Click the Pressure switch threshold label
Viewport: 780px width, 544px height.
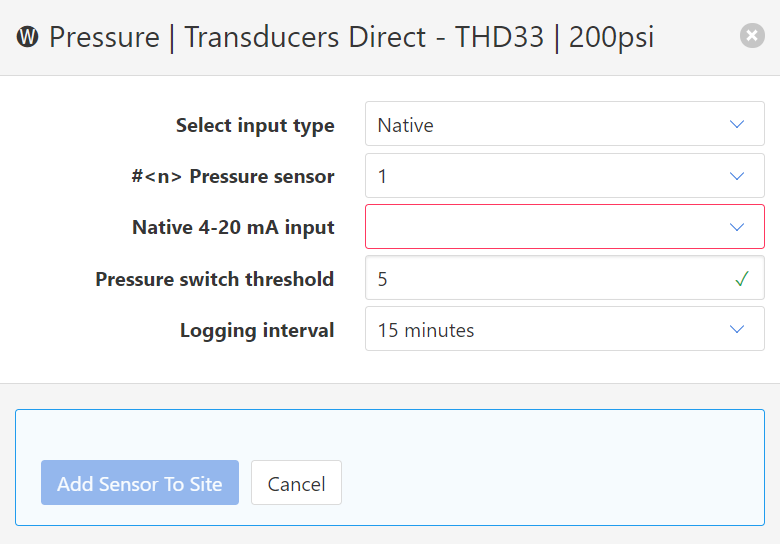[x=215, y=279]
